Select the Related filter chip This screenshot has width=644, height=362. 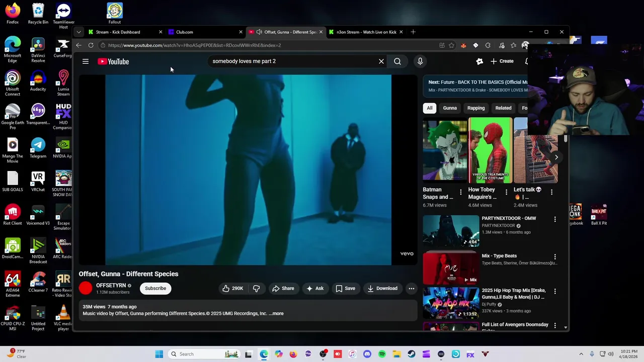pos(503,108)
